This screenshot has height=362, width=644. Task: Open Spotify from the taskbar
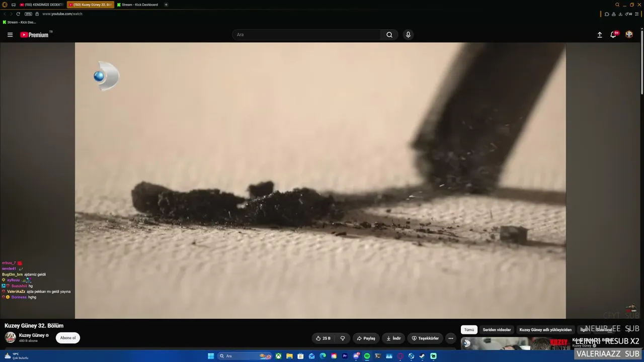(x=367, y=356)
